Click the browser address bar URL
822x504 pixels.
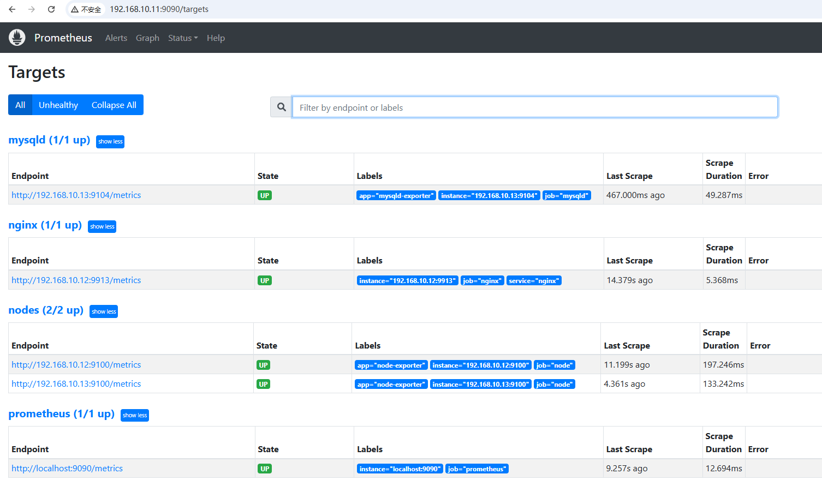(159, 9)
